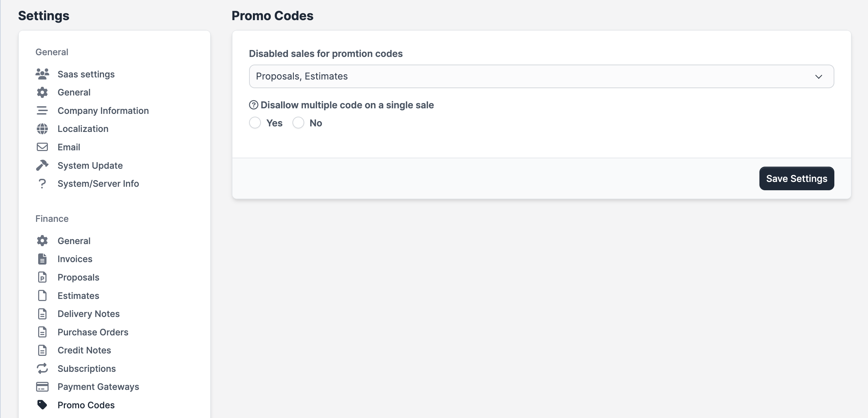This screenshot has width=868, height=418.
Task: Click the System/Server Info question mark icon
Action: [x=42, y=183]
